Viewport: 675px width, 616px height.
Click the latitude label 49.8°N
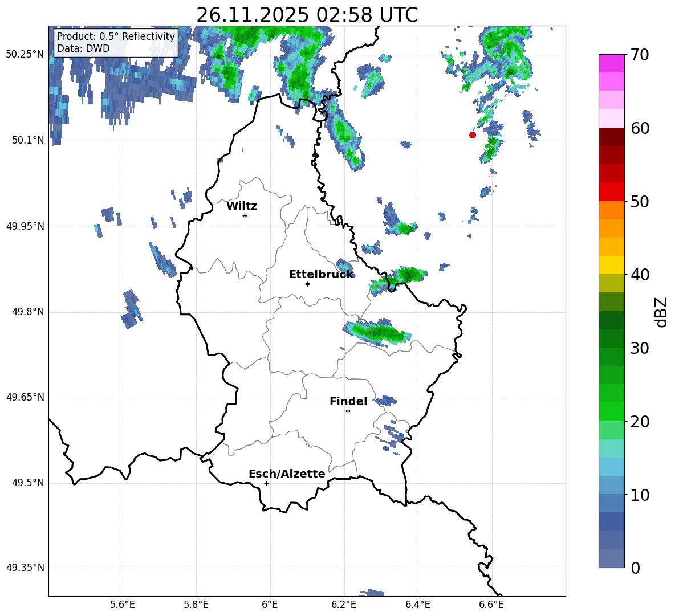(28, 312)
